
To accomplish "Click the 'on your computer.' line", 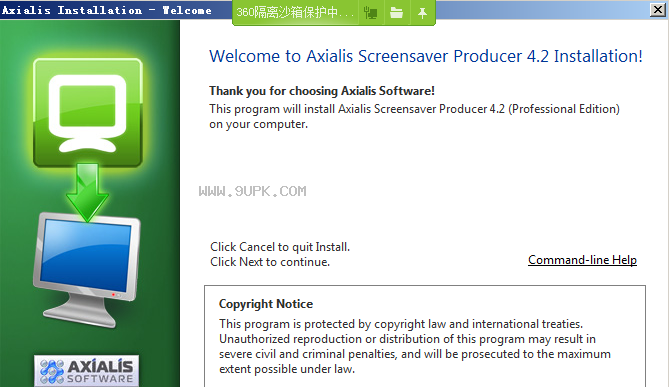I will pos(259,125).
